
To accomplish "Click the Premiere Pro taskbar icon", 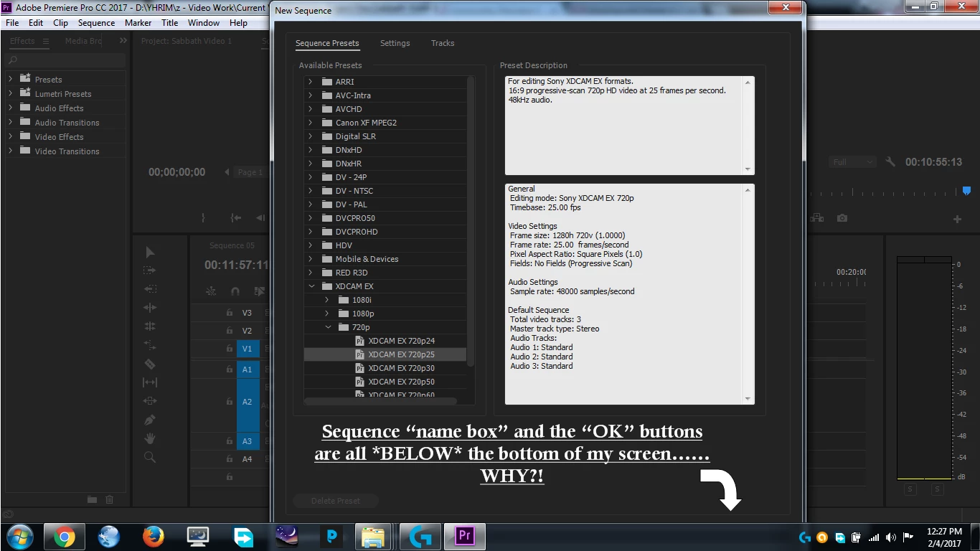I will pyautogui.click(x=464, y=537).
